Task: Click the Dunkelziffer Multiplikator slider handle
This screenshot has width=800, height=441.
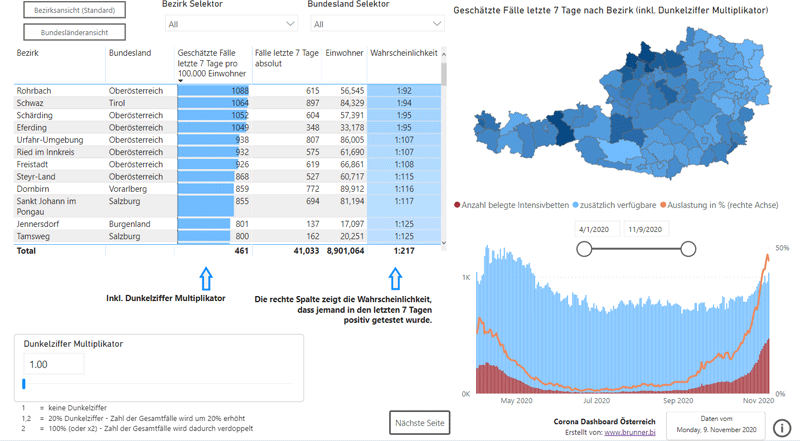Action: click(23, 384)
